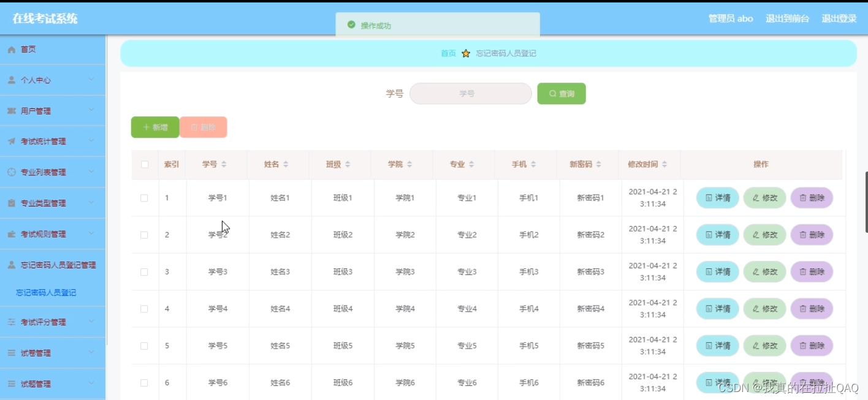
Task: Click the list icon for 试卷管理
Action: pos(11,353)
